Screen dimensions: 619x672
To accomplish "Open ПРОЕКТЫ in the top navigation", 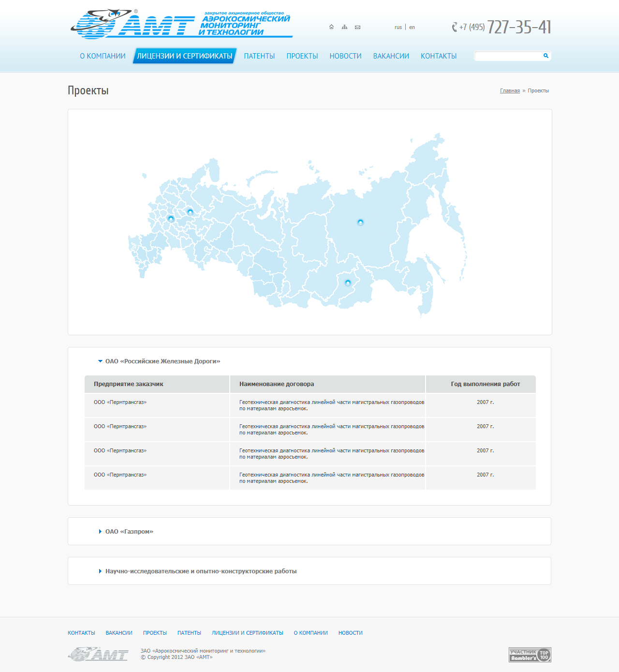I will [x=302, y=56].
